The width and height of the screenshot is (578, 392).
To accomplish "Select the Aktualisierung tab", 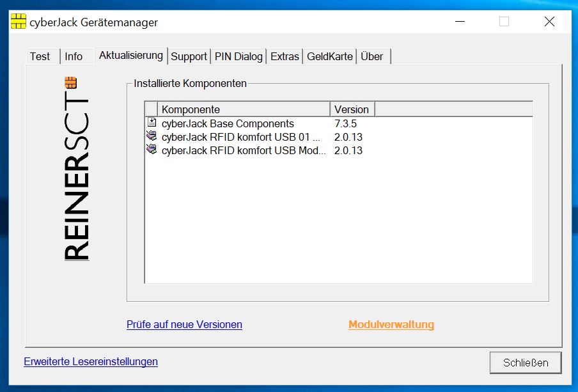I will pyautogui.click(x=131, y=56).
